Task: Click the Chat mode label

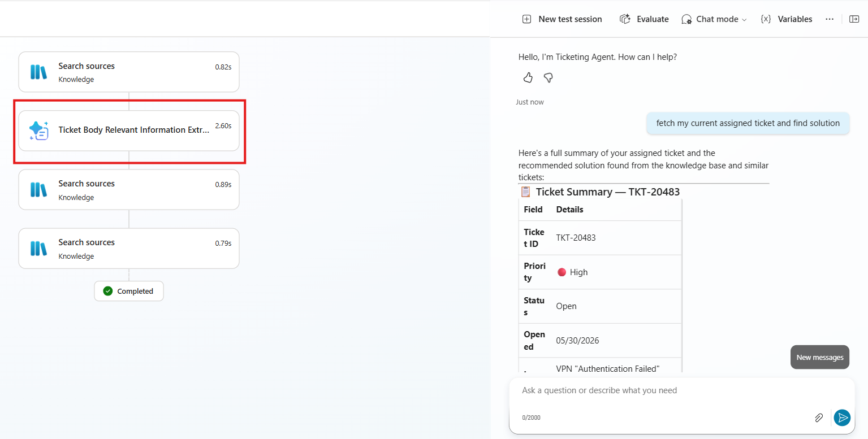Action: click(x=717, y=19)
